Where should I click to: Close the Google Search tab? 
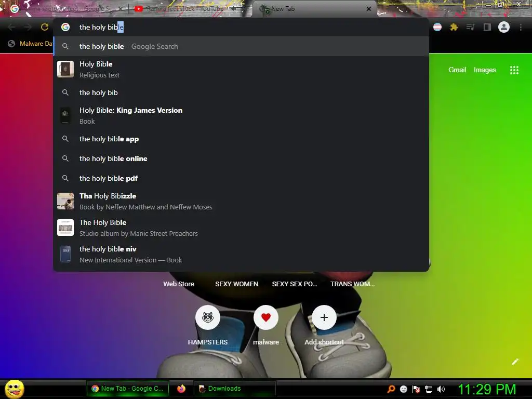tap(120, 9)
